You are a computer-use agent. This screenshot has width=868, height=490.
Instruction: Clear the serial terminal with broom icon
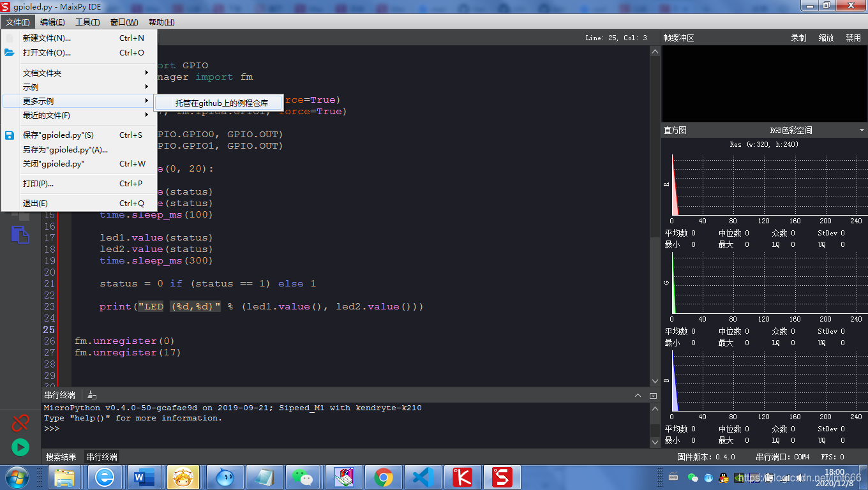tap(92, 395)
